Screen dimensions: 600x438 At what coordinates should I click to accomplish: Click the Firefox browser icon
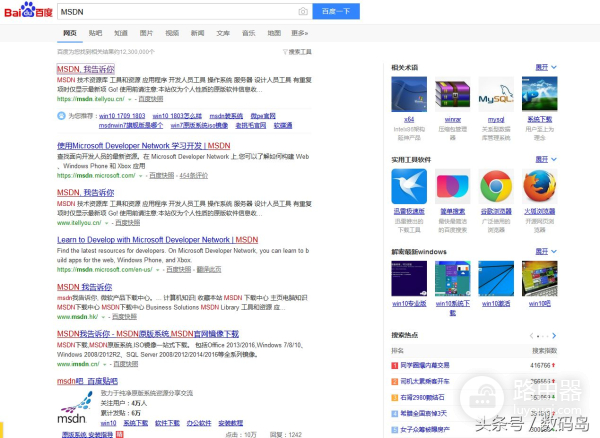pos(539,187)
